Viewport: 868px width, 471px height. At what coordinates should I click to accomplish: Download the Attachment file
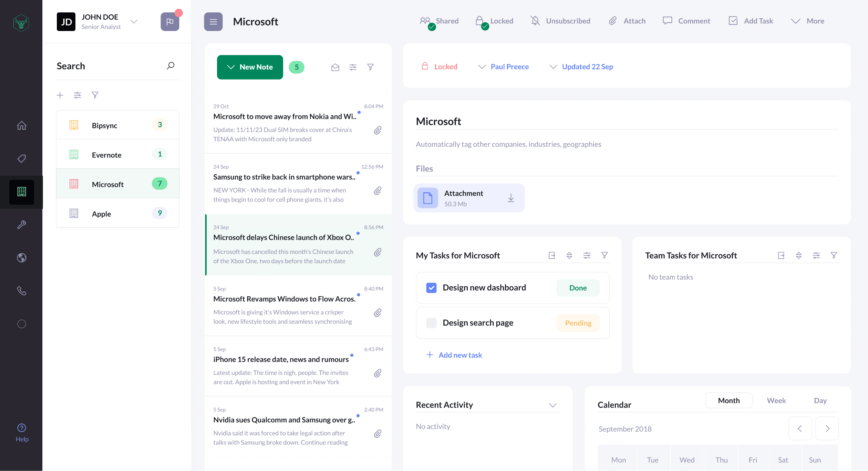(x=511, y=198)
